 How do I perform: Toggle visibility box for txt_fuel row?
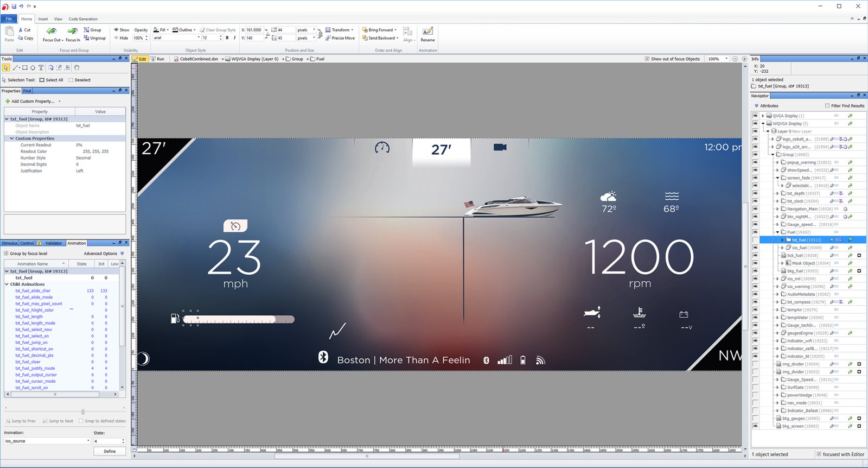[x=755, y=240]
